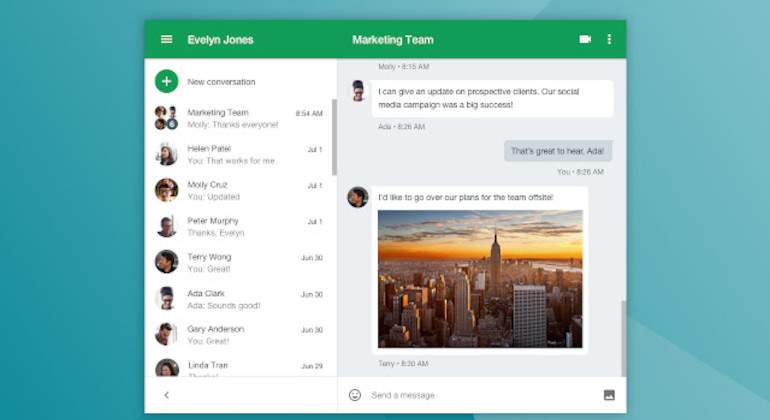
Task: Click the "Ada: Sounds good!" preview text
Action: coord(223,306)
